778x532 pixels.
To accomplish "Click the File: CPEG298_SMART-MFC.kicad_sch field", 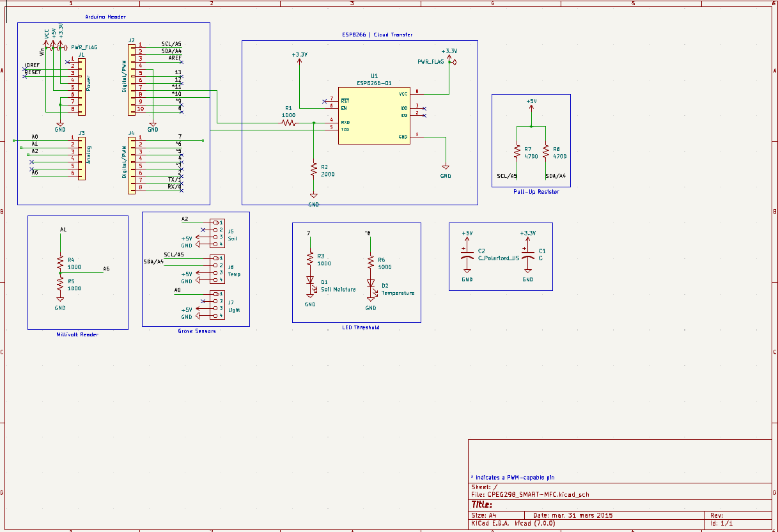I will pos(529,494).
